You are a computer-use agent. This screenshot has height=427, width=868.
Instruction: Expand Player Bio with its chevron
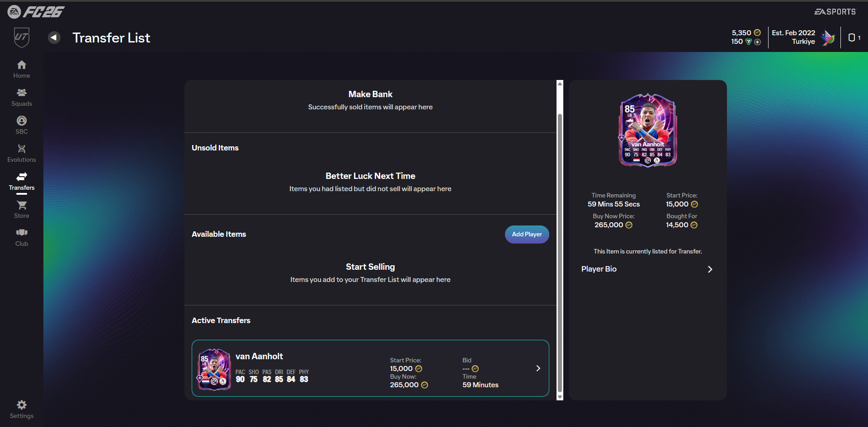[x=710, y=269]
